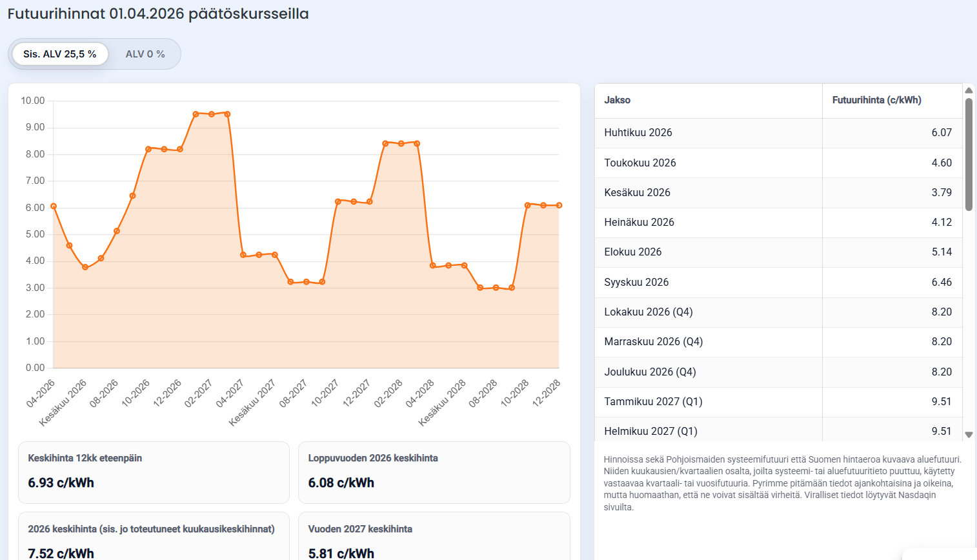Image resolution: width=977 pixels, height=560 pixels.
Task: Select the Huhtikuu 2026 table row
Action: pos(778,133)
